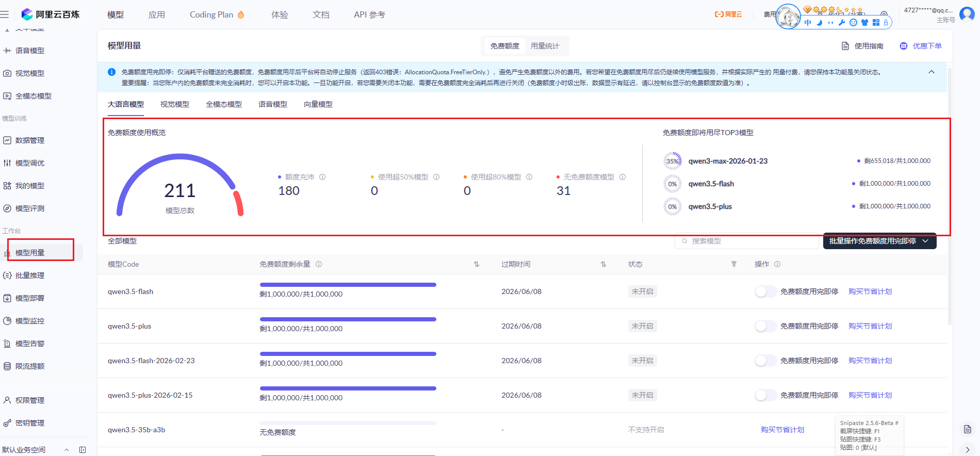Image resolution: width=980 pixels, height=456 pixels.
Task: Toggle 免费额度用完即停 for qwen3.5-flash
Action: pyautogui.click(x=765, y=291)
